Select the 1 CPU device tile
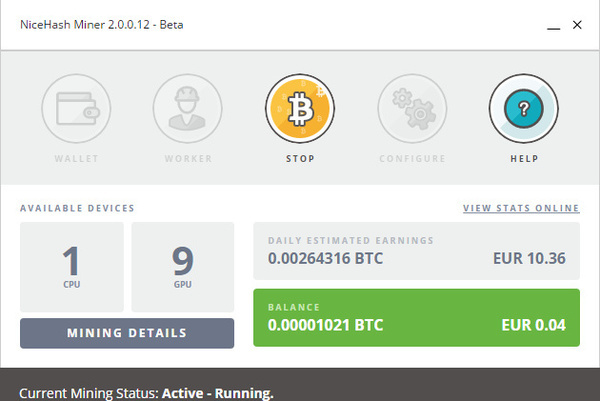This screenshot has height=401, width=600. [x=72, y=267]
